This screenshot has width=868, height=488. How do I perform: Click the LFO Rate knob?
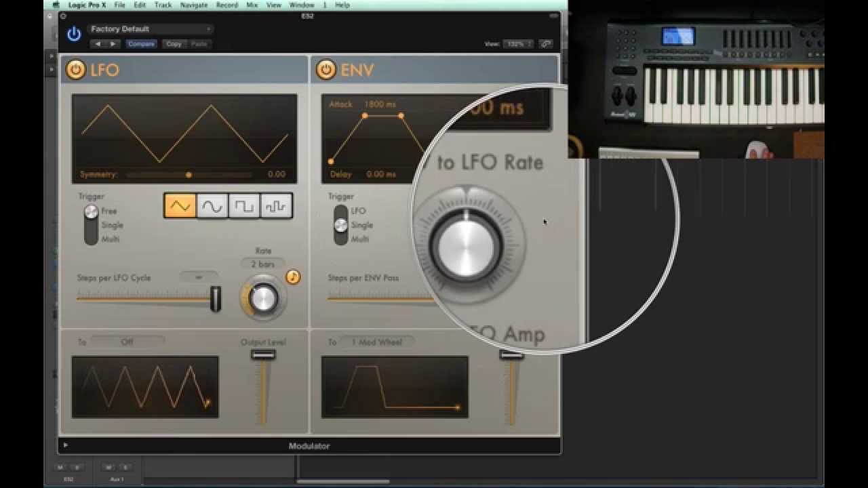pyautogui.click(x=263, y=298)
